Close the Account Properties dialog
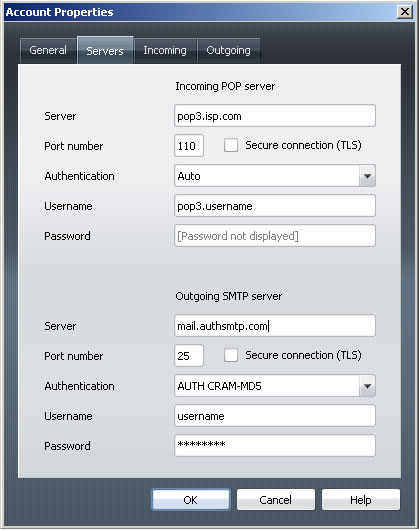 [405, 12]
